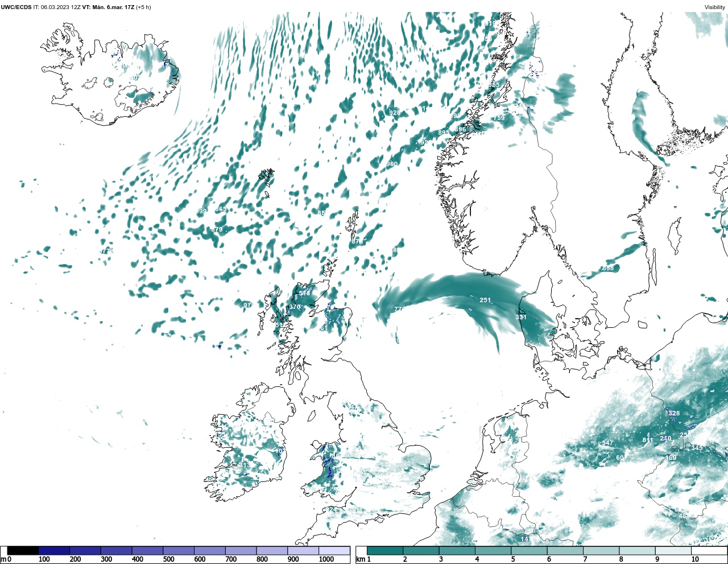Click the '210' visibility value on the map
Screen dimensions: 728x564
666,439
